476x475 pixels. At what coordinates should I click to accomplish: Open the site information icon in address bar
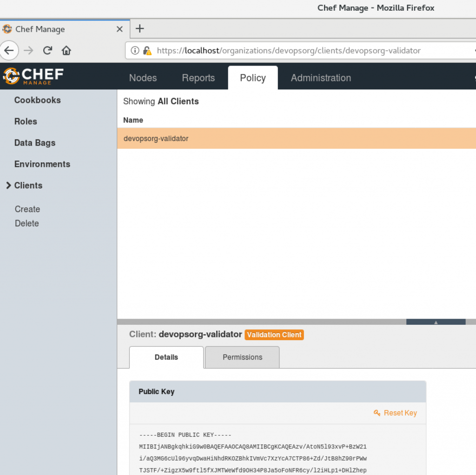pos(135,50)
